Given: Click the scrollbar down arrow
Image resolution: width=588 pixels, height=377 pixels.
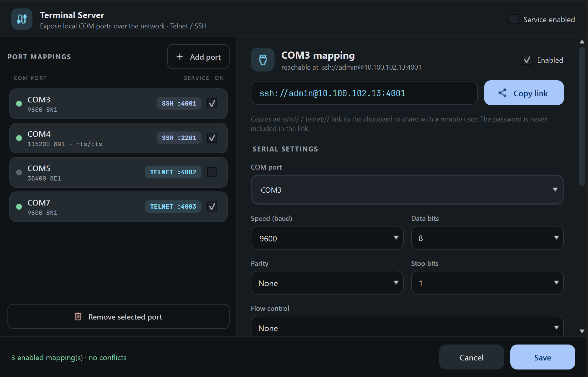Looking at the screenshot, I should point(582,331).
